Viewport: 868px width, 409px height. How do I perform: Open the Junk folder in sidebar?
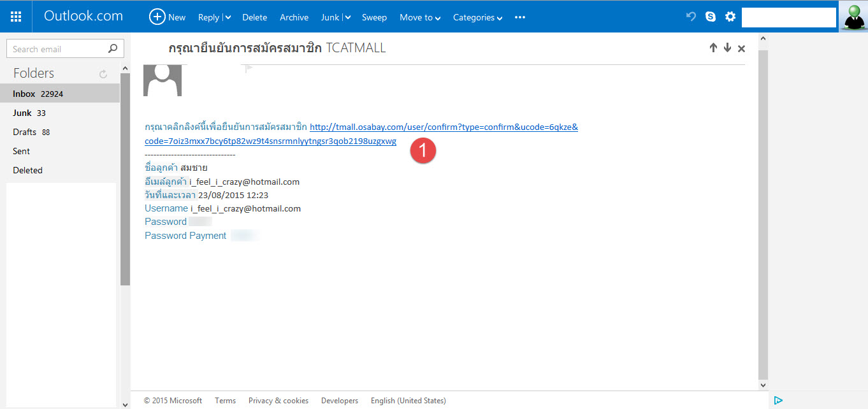click(60, 113)
